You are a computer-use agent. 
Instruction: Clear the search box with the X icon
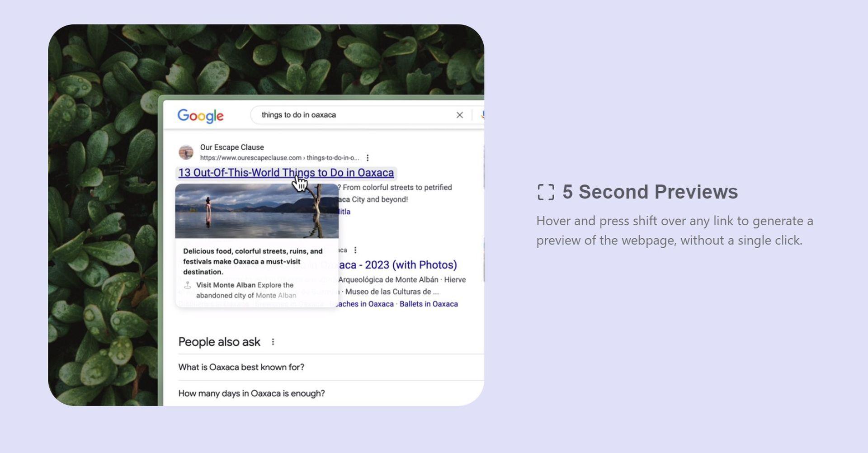point(459,115)
